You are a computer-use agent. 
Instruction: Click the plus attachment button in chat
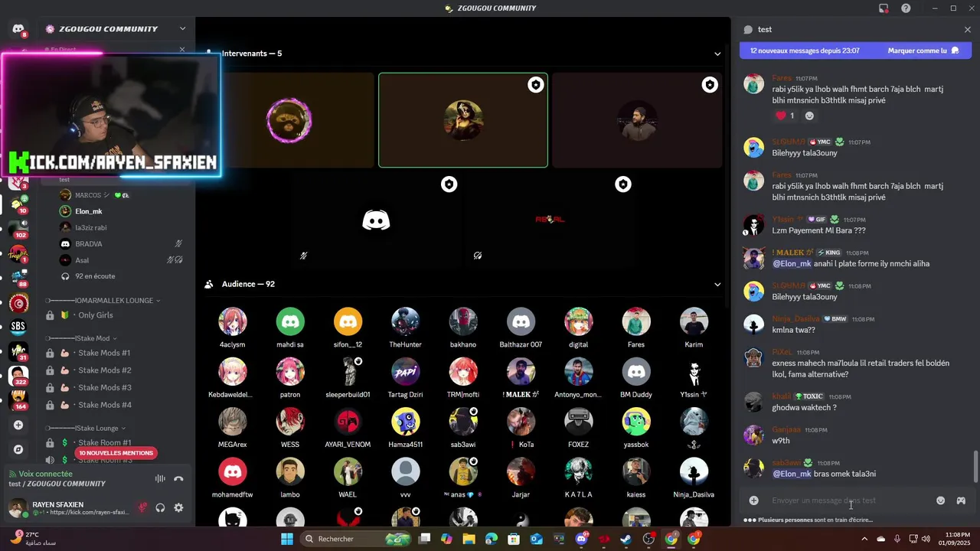click(754, 500)
